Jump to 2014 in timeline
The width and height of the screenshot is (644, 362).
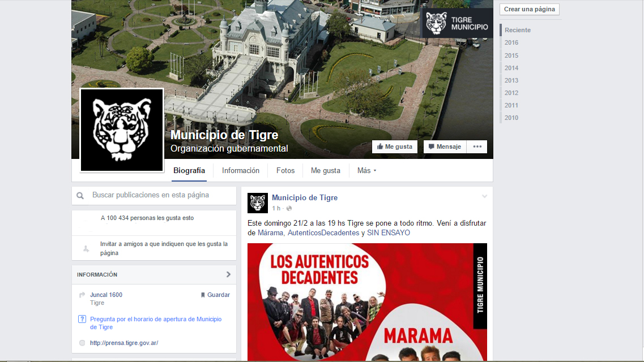(x=511, y=68)
